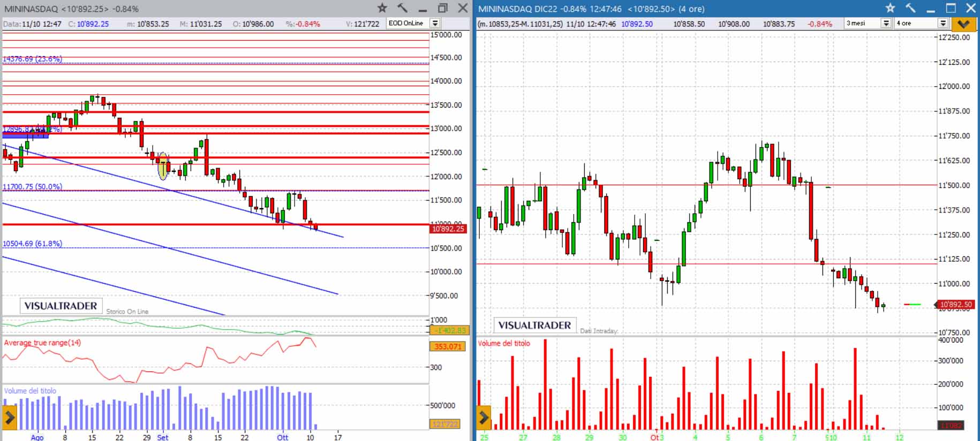
Task: Click the blue 10'892.50 last price in DIC22 bar
Action: (637, 24)
